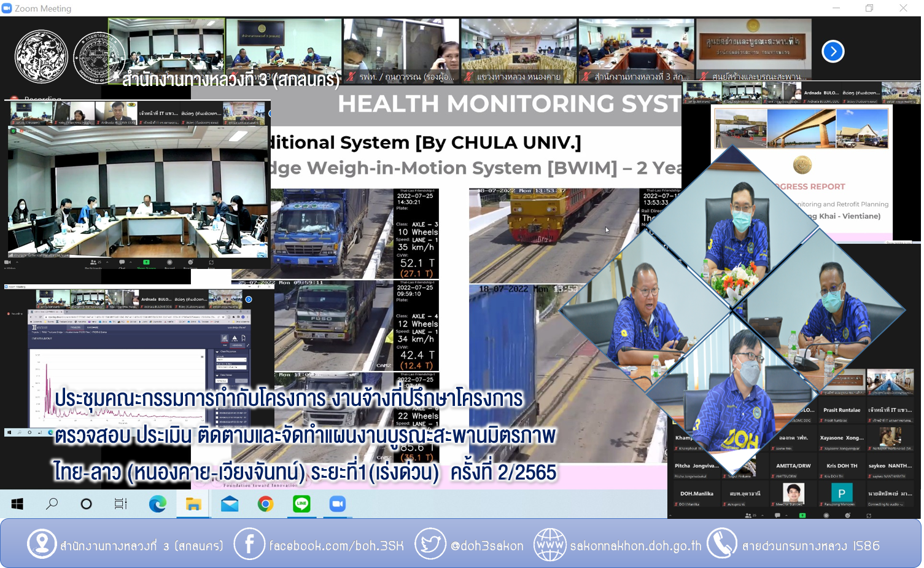Open the LINE app in the taskbar
924x568 pixels.
301,504
